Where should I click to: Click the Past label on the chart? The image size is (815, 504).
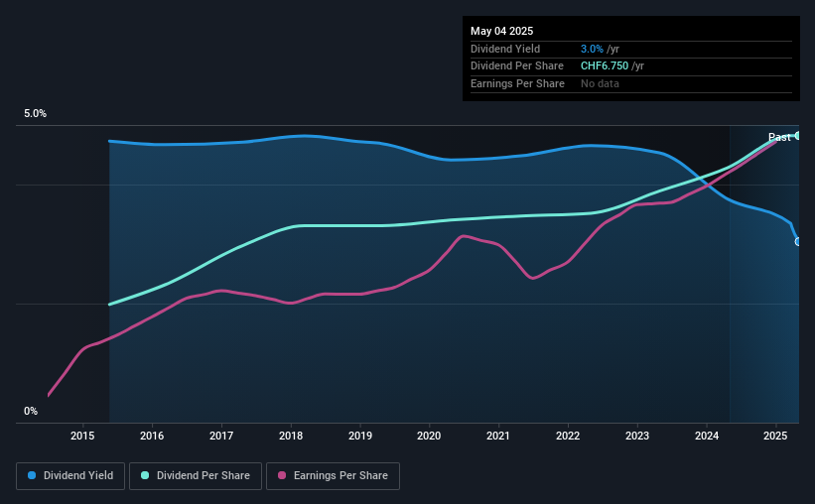779,138
